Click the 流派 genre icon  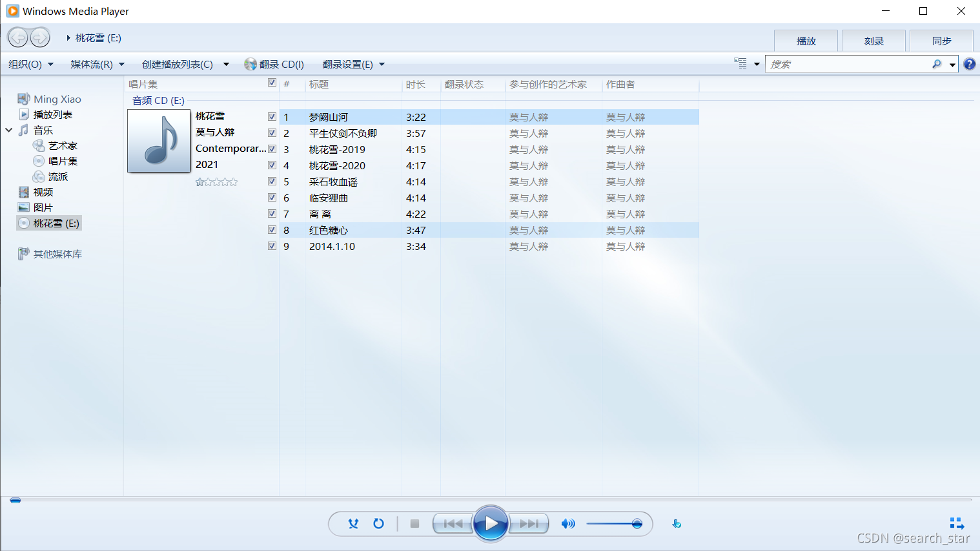pyautogui.click(x=39, y=176)
